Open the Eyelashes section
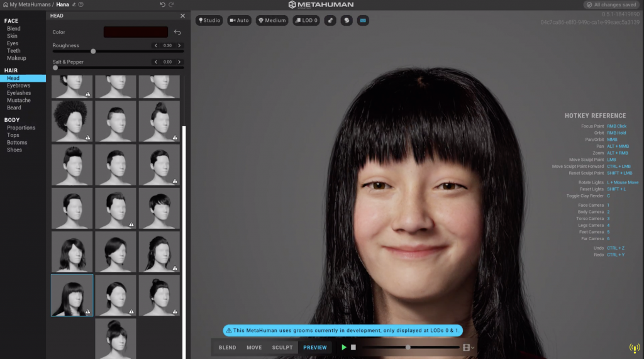This screenshot has width=644, height=359. pos(19,93)
